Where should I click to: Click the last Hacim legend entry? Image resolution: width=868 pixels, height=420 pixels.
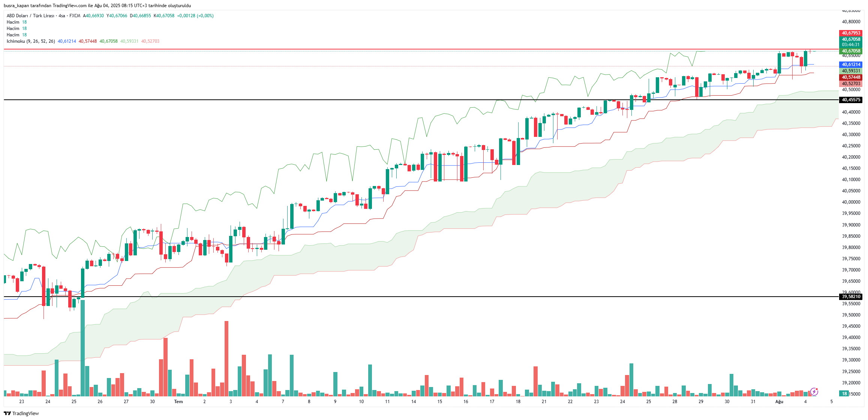point(13,35)
